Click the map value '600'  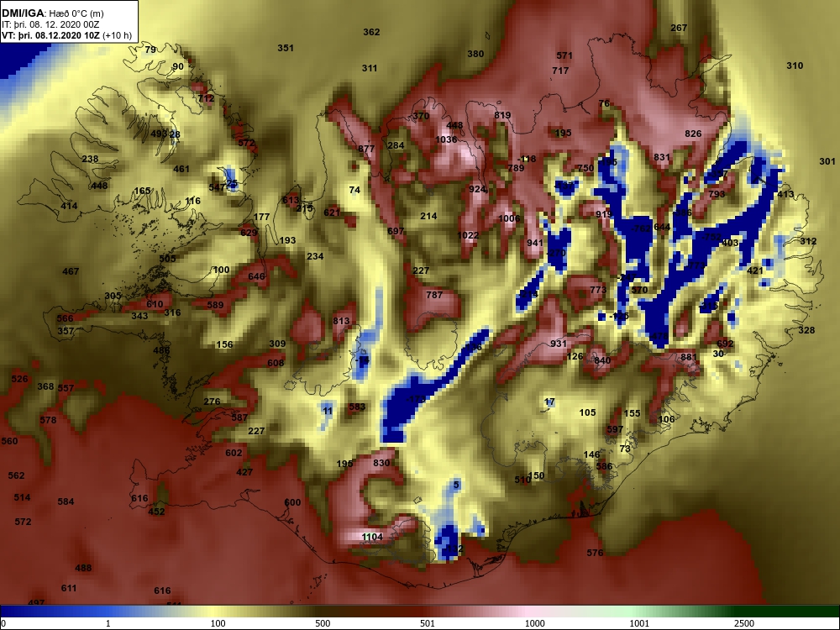pos(292,502)
